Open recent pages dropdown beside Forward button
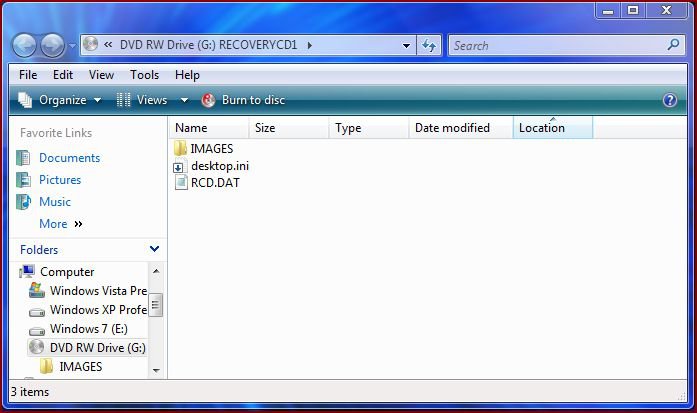The height and width of the screenshot is (413, 697). [72, 45]
